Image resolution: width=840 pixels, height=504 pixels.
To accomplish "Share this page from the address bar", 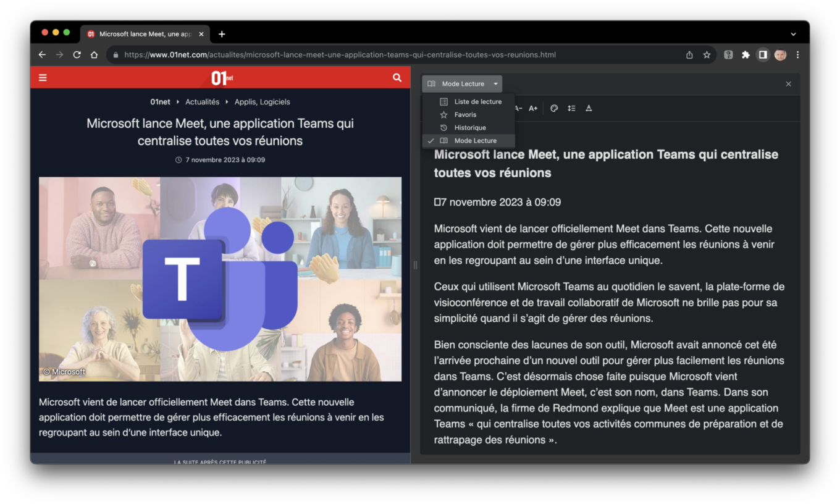I will [x=689, y=54].
